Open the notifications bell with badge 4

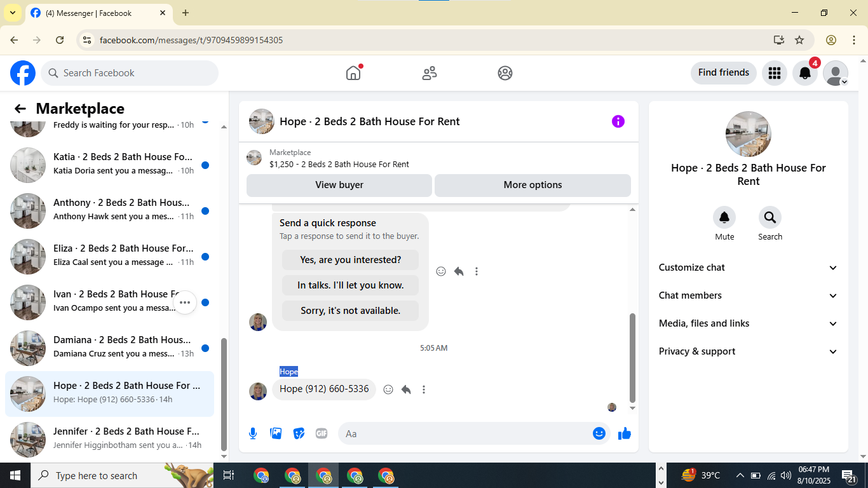tap(805, 73)
